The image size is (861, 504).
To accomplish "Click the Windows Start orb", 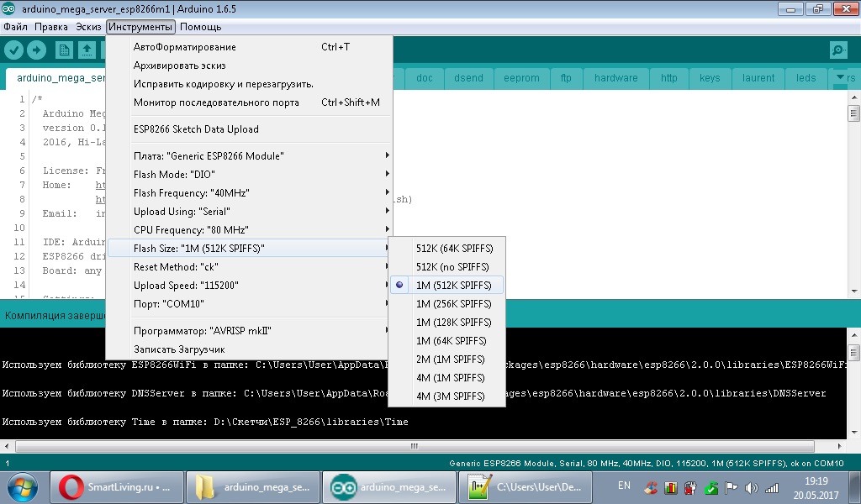I will [21, 487].
